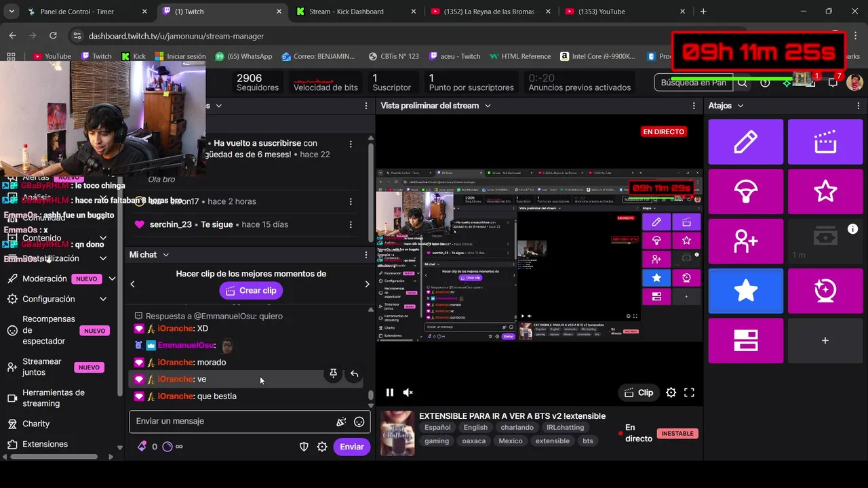This screenshot has height=488, width=868.
Task: Open the aceu - Twitch bookmark
Action: coord(454,56)
